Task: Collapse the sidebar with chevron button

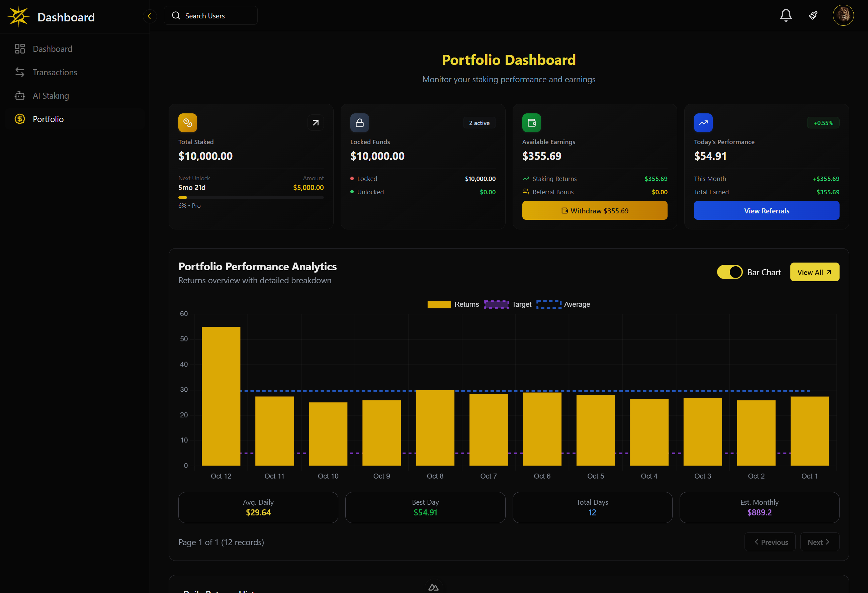Action: point(149,16)
